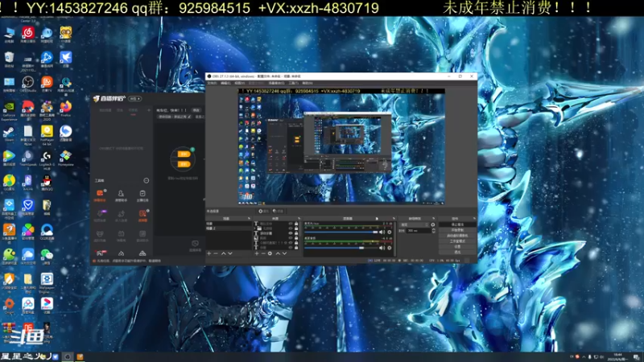Viewport: 644px width, 362px height.
Task: Open the taskbar clock and date
Action: click(617, 356)
